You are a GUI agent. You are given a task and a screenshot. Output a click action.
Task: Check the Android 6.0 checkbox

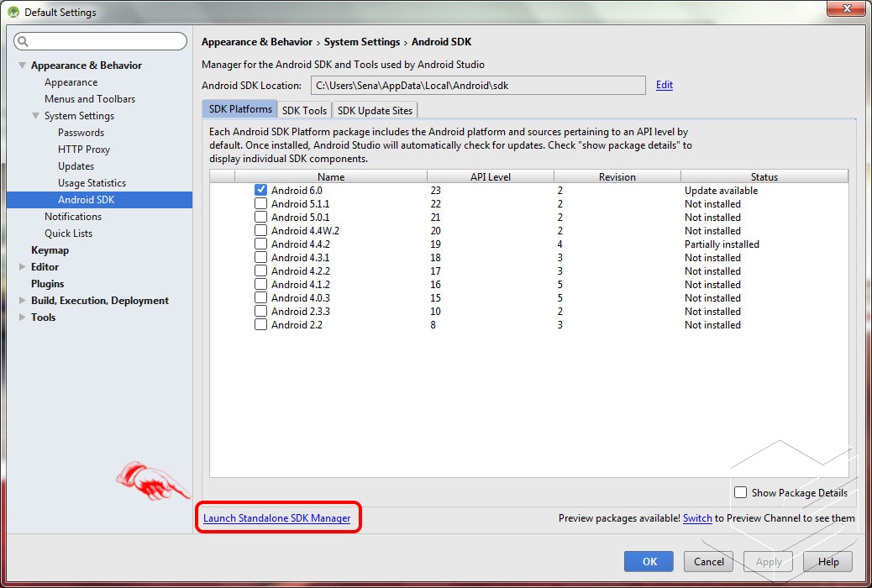(260, 190)
